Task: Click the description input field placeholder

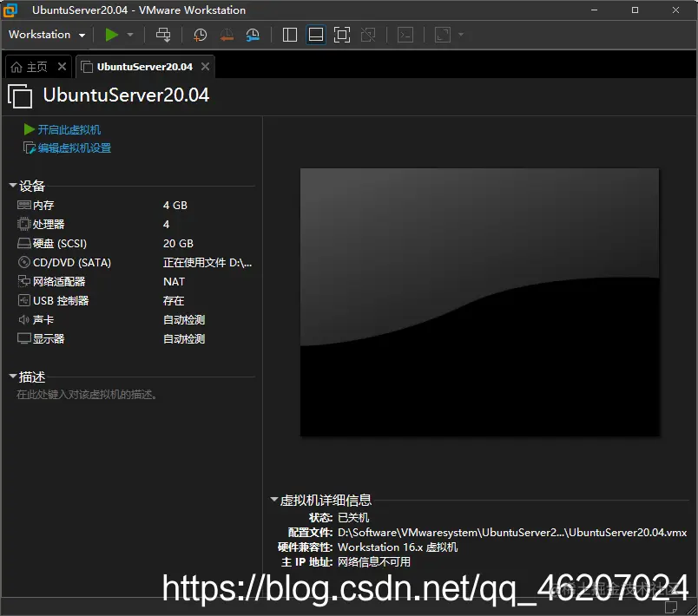Action: point(86,395)
